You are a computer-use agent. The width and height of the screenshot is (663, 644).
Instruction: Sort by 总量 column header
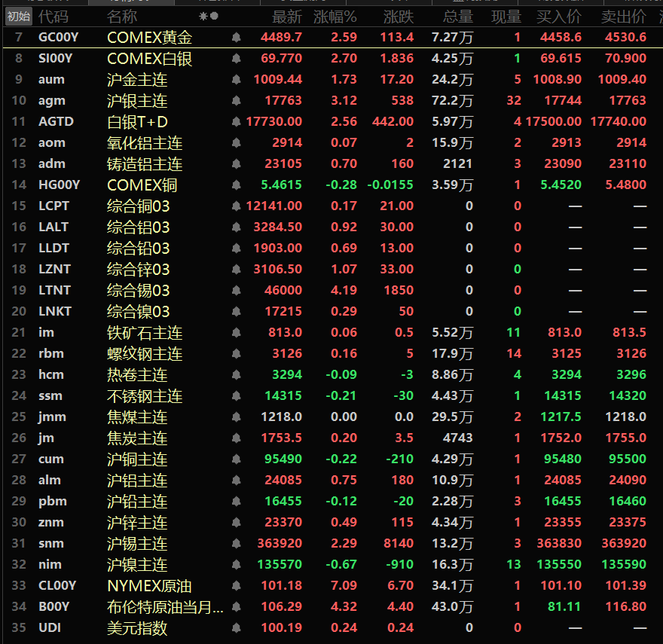(x=458, y=17)
